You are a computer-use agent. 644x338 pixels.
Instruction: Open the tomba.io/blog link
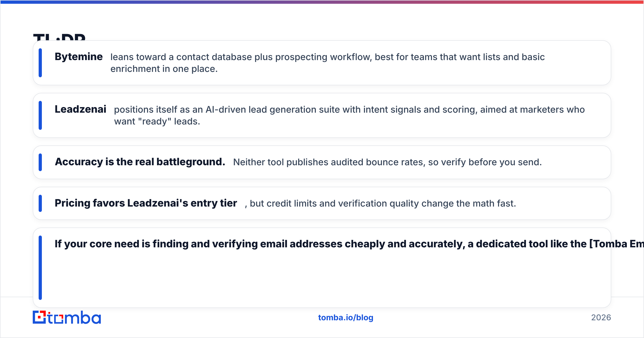[346, 318]
